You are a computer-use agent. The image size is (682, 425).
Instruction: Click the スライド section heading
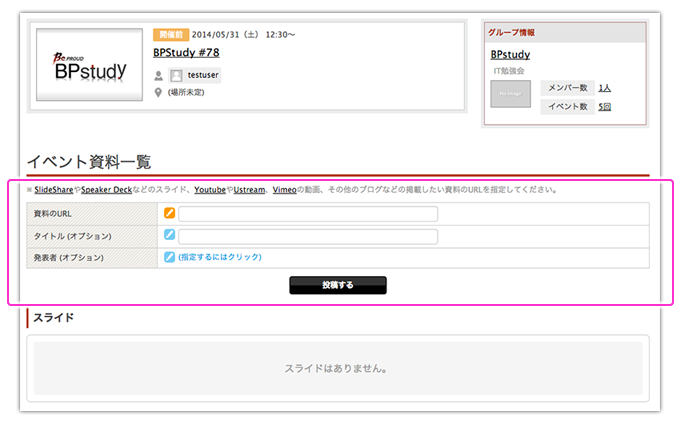pyautogui.click(x=54, y=318)
